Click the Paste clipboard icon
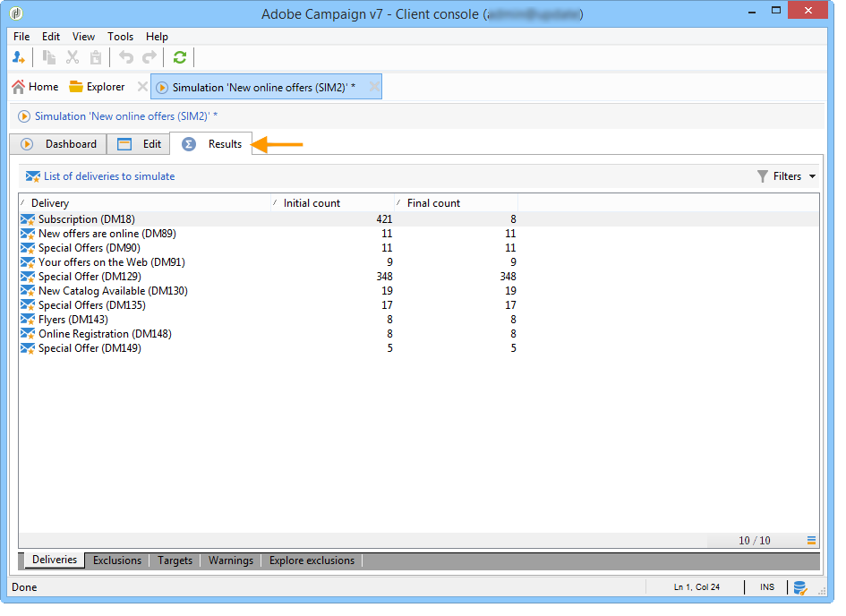This screenshot has width=846, height=616. click(96, 57)
